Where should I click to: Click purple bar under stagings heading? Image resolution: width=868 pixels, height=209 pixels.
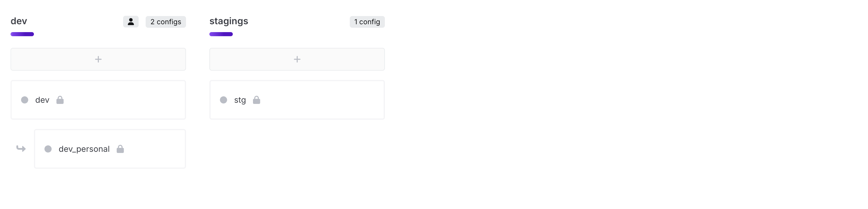[221, 34]
